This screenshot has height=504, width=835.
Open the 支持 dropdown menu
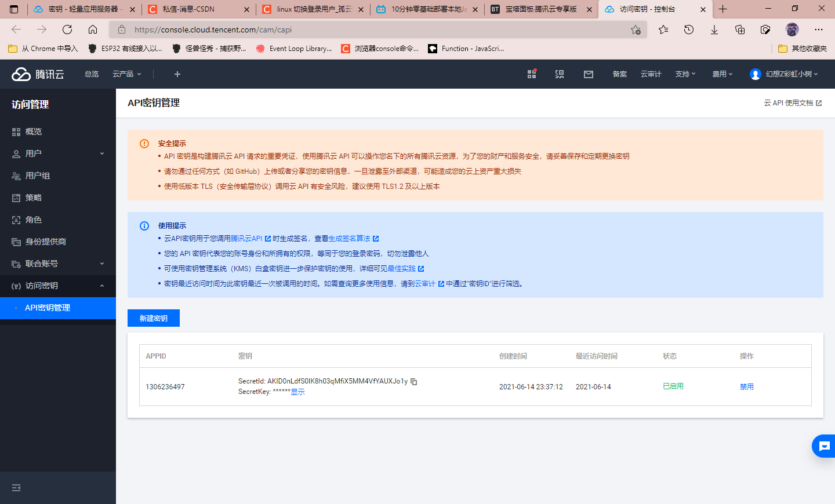[685, 74]
